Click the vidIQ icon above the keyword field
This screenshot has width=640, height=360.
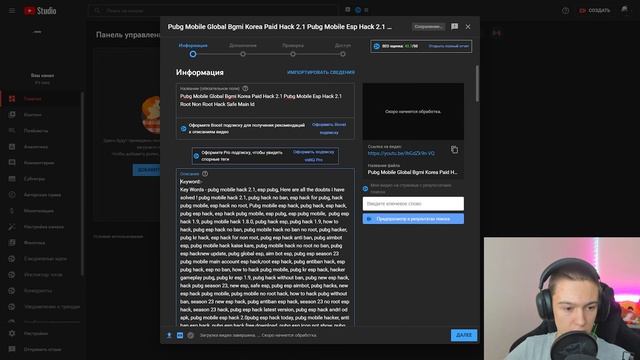[365, 189]
